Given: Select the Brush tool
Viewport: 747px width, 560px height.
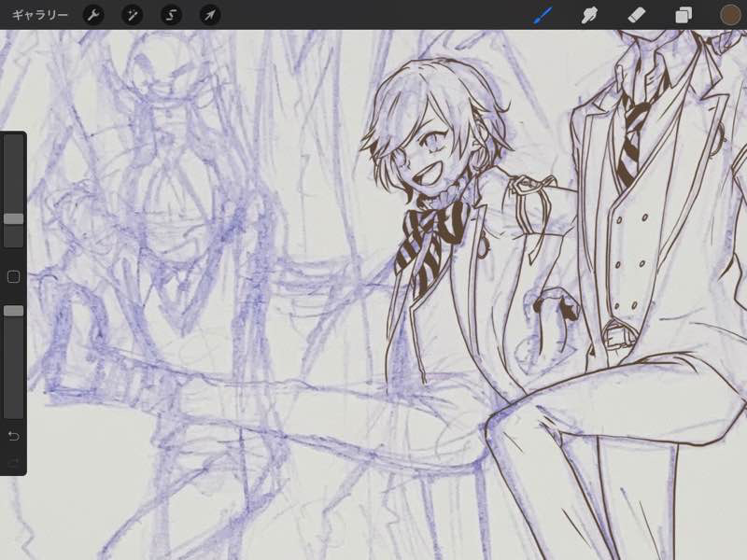Looking at the screenshot, I should pos(543,15).
